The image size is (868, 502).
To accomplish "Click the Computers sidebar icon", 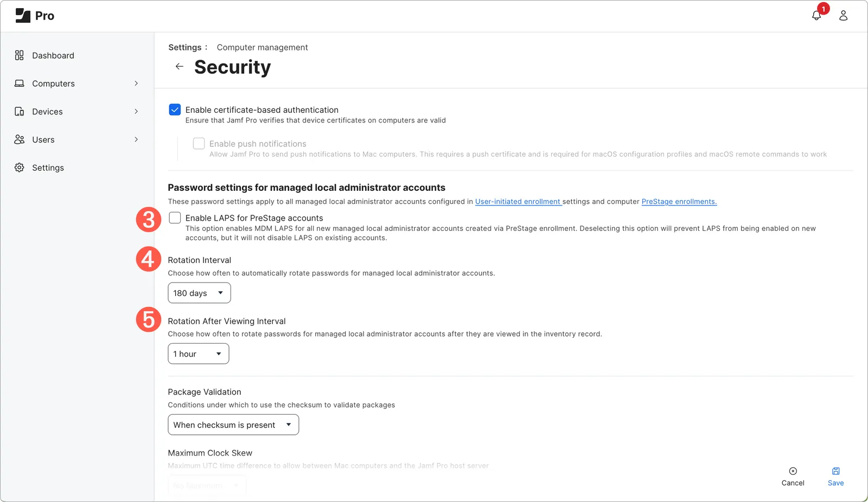I will tap(19, 83).
